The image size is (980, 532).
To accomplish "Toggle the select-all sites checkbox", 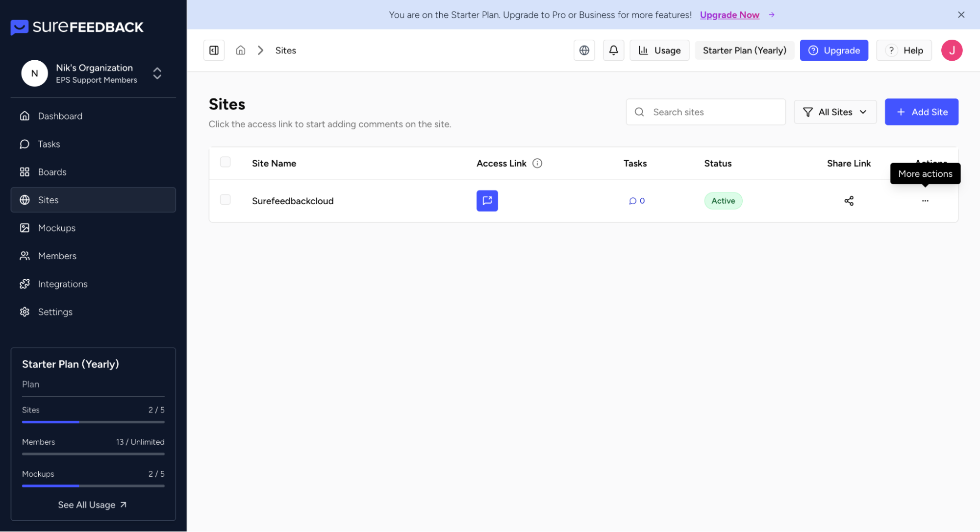I will [225, 162].
